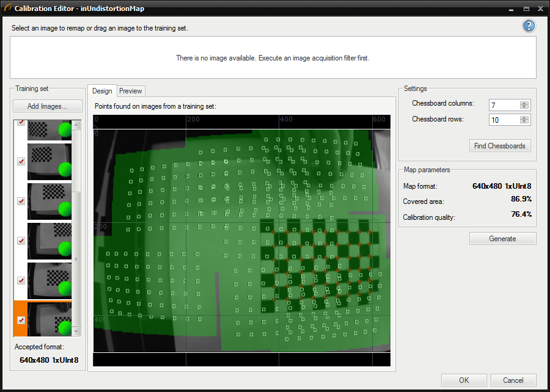Screen dimensions: 550x392
Task: Switch to the Preview tab
Action: [x=131, y=91]
